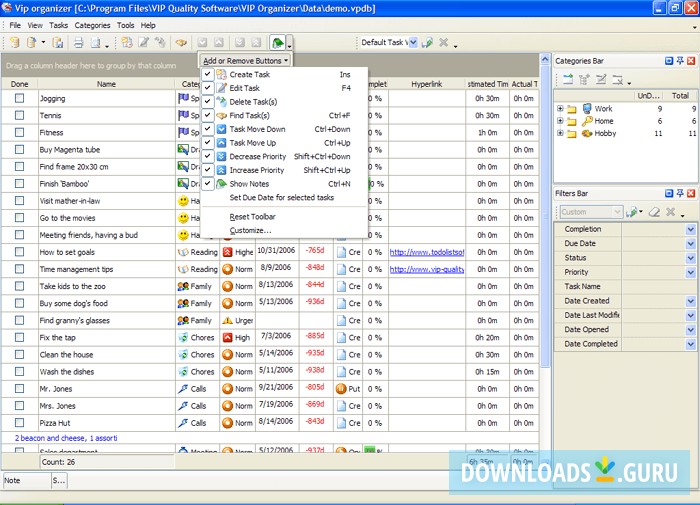
Task: Click the Note tab at bottom
Action: click(x=27, y=480)
